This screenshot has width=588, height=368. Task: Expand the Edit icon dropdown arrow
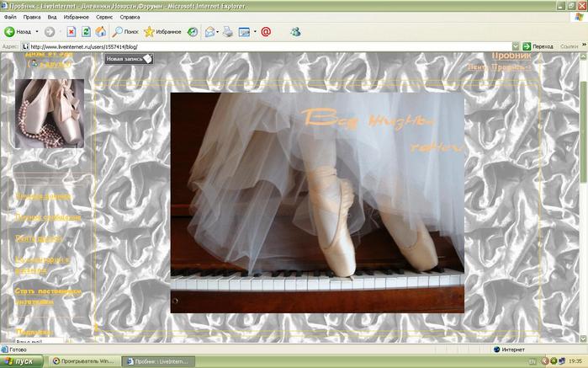click(255, 32)
